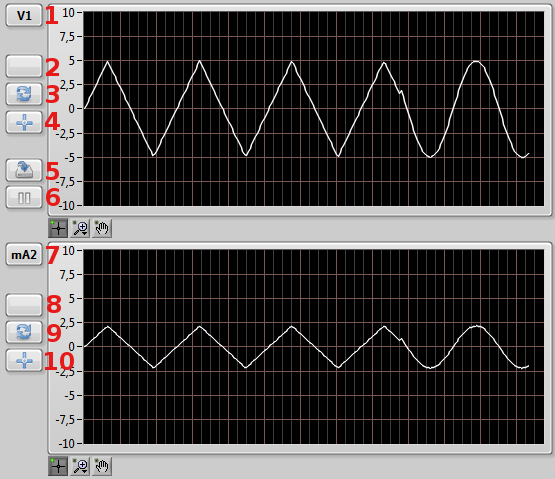Pause acquisition with the pause button
The image size is (555, 479).
(x=24, y=198)
